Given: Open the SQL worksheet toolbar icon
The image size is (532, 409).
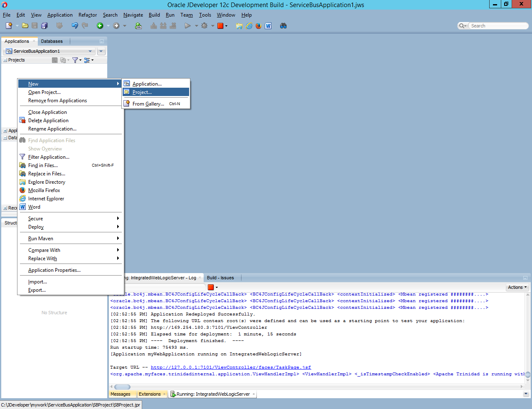Looking at the screenshot, I should (x=138, y=26).
